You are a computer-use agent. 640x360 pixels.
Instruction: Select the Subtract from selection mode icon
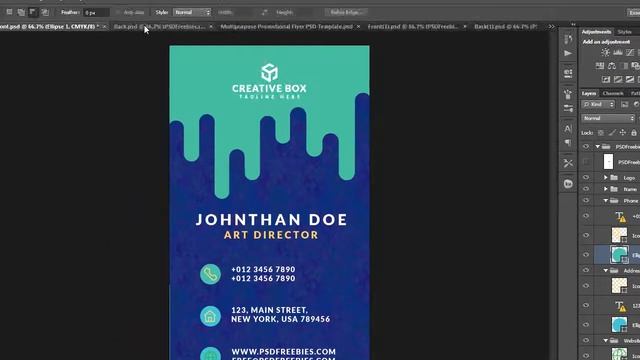pyautogui.click(x=33, y=12)
